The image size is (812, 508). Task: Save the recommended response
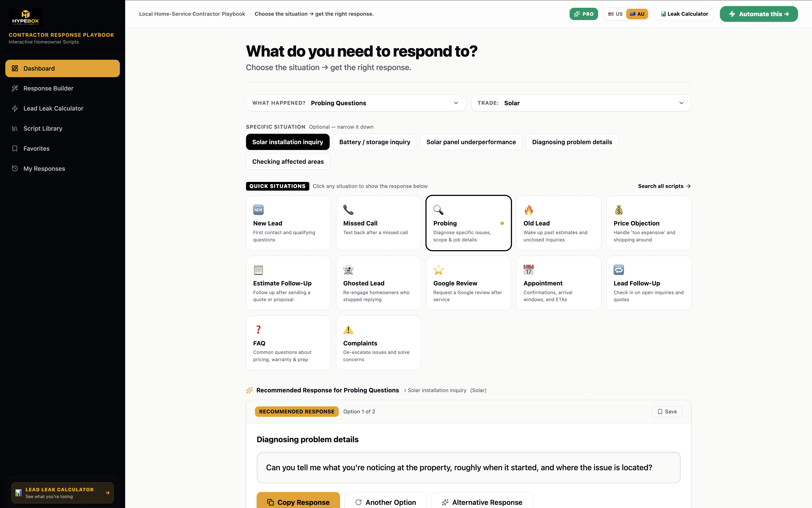667,411
